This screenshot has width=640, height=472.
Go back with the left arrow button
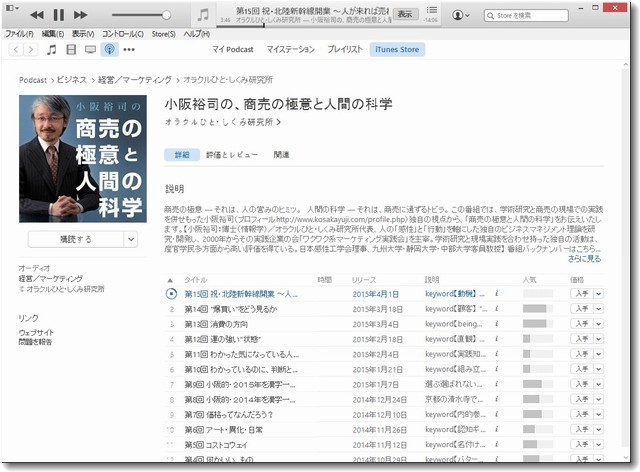pos(16,50)
